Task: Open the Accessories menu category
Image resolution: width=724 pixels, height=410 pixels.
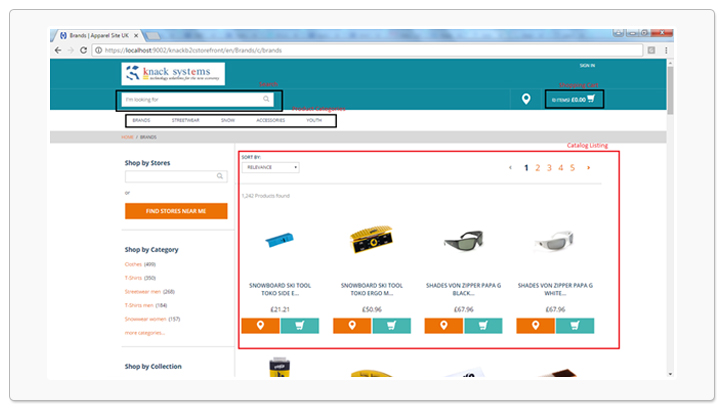Action: [271, 120]
